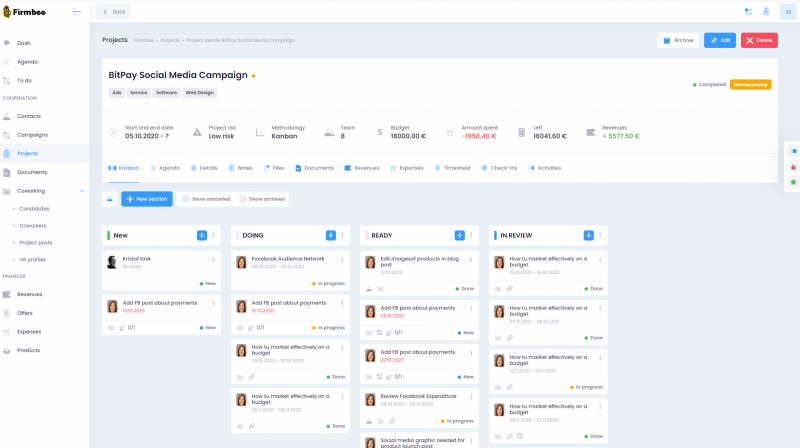Open Products in the sidebar

click(28, 351)
